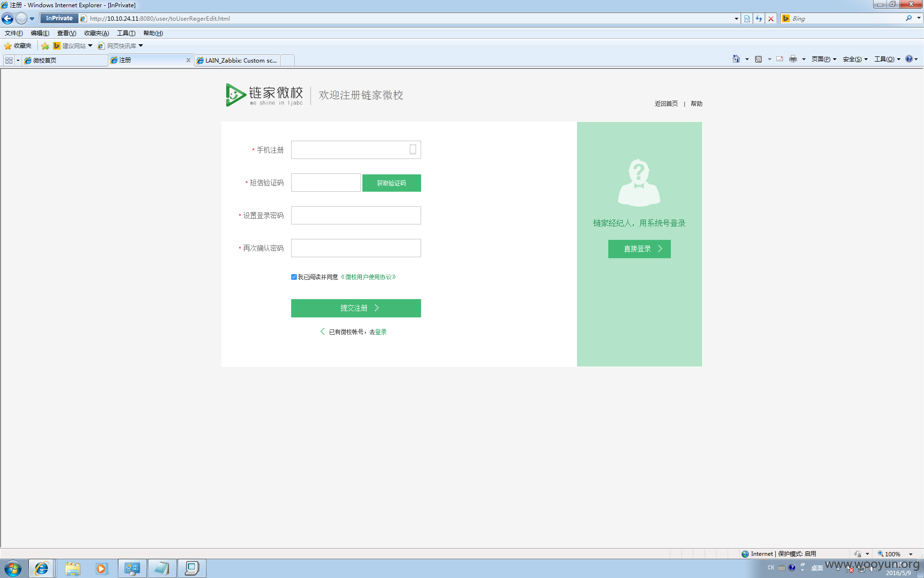Screen dimensions: 924x578
Task: Click the Action Center flag tray icon
Action: [850, 569]
